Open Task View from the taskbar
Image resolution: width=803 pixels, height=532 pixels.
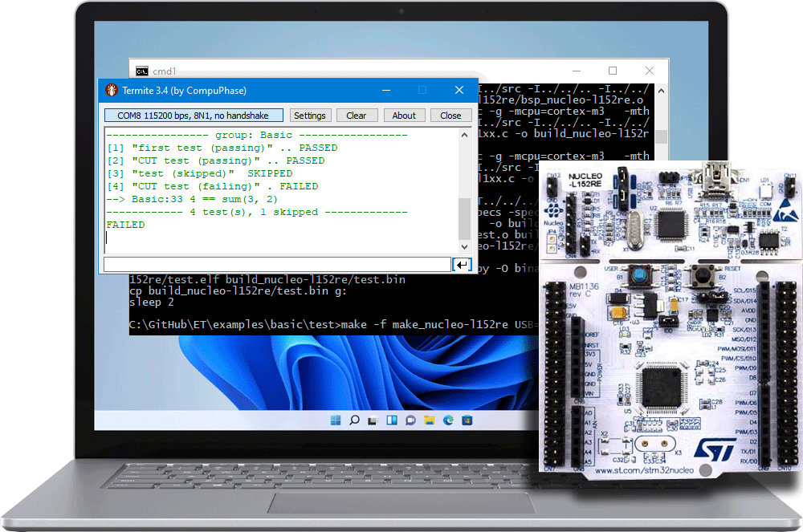[373, 420]
